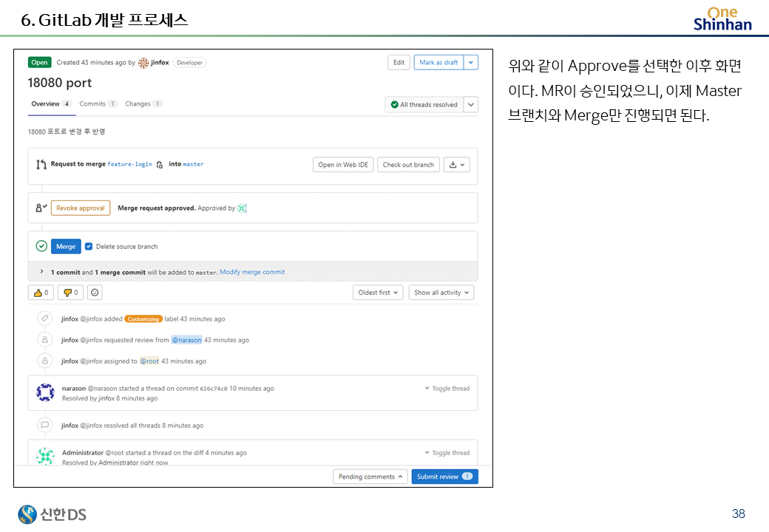Image resolution: width=769 pixels, height=532 pixels.
Task: Click the resolved all threads comment icon
Action: point(44,425)
